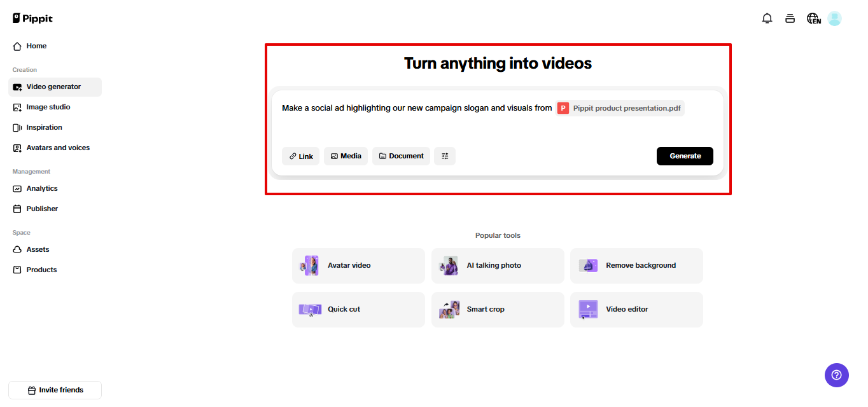Open the Analytics panel

tap(41, 188)
